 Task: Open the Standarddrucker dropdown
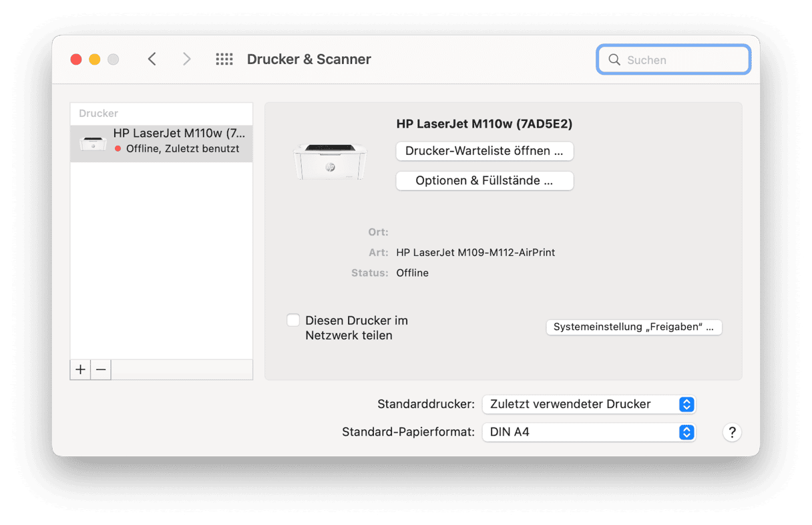coord(589,404)
